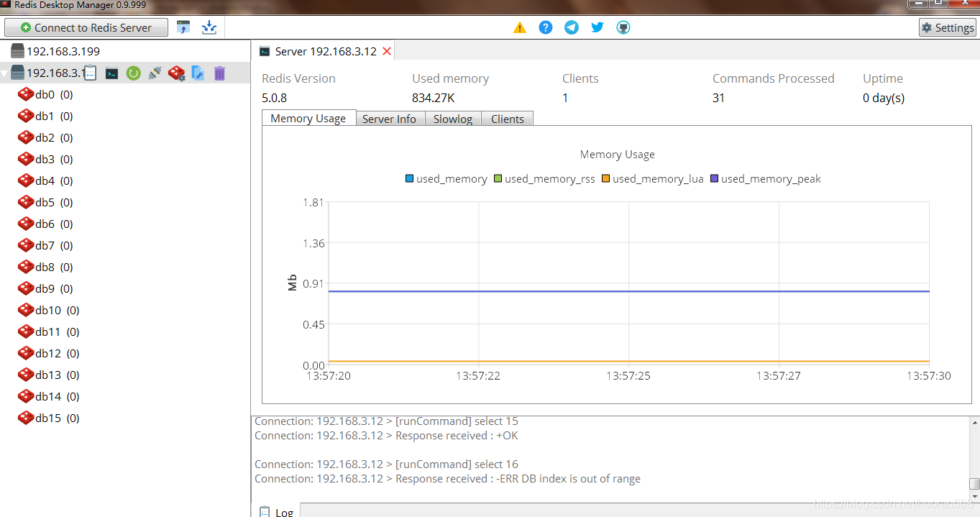
Task: Open the console terminal icon
Action: click(111, 73)
